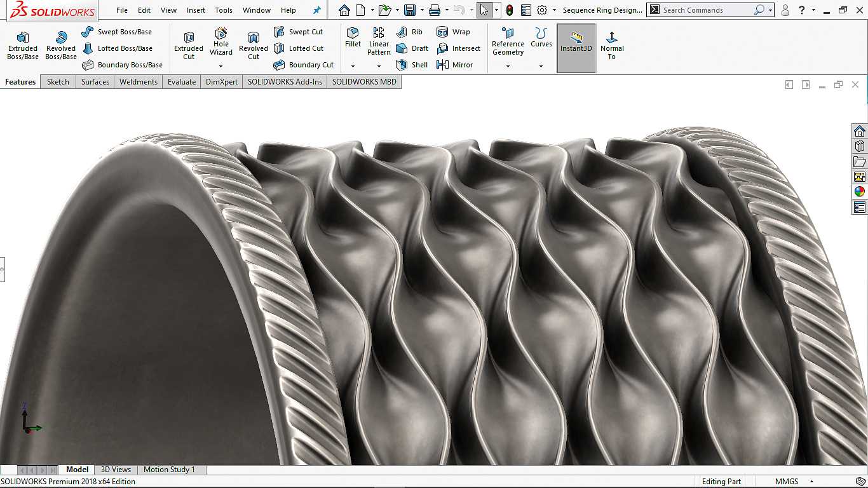Open Appearances color-wheel task pane tab
Image resolution: width=868 pixels, height=488 pixels.
point(860,192)
